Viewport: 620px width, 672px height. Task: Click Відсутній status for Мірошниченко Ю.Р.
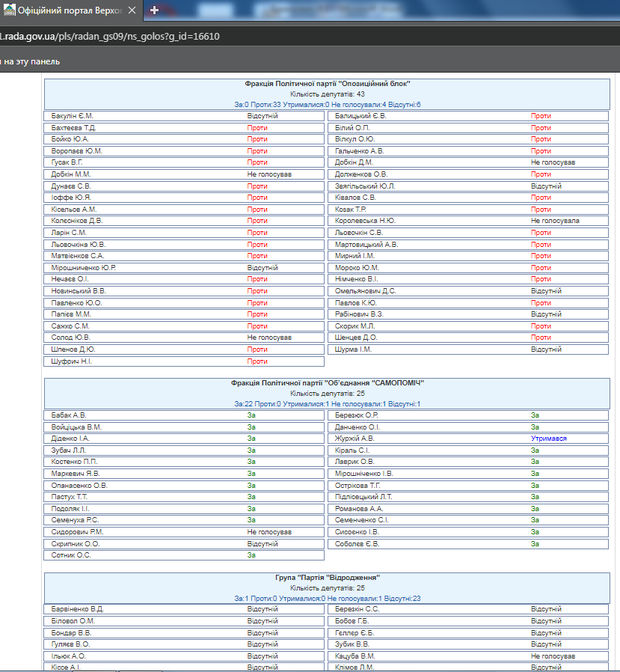click(263, 268)
